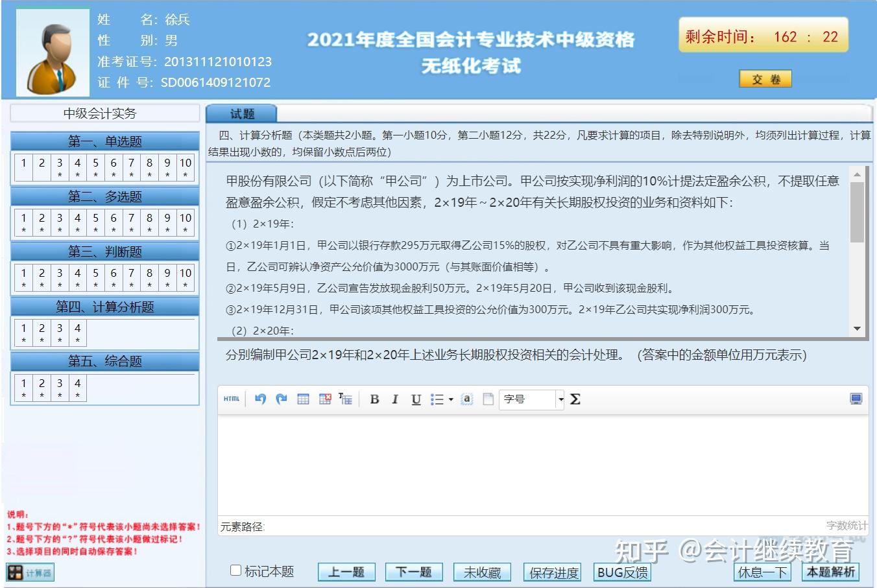This screenshot has height=588, width=877.
Task: Redo the last undone edit
Action: tap(282, 399)
